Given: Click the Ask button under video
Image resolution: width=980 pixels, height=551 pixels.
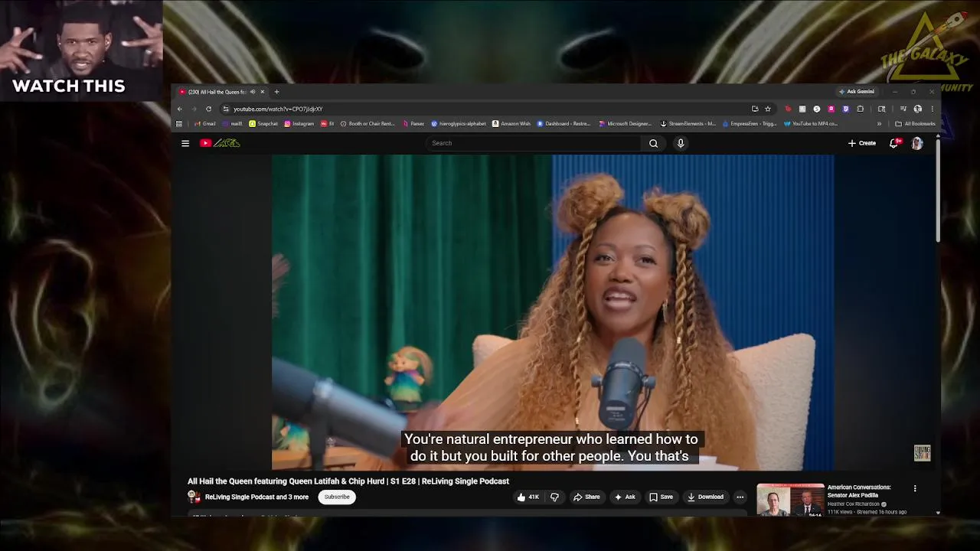Looking at the screenshot, I should point(625,497).
